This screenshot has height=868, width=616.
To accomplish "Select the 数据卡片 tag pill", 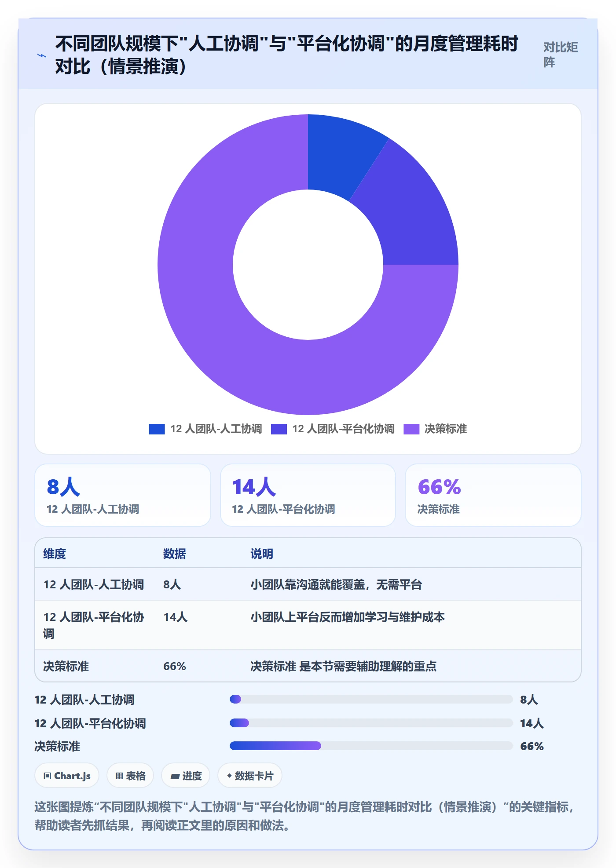I will (250, 776).
